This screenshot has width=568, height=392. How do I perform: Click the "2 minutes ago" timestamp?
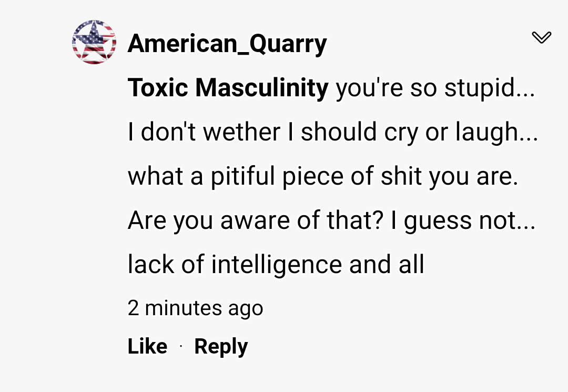(195, 308)
